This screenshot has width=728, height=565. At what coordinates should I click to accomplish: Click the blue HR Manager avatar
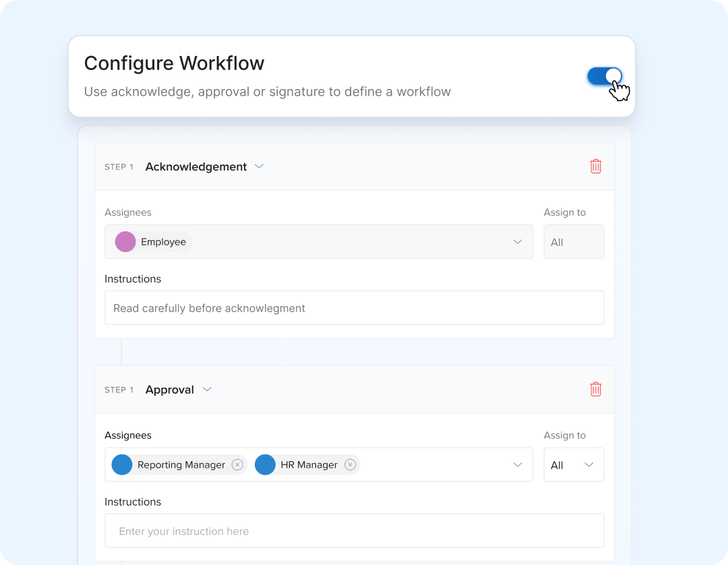pyautogui.click(x=265, y=465)
